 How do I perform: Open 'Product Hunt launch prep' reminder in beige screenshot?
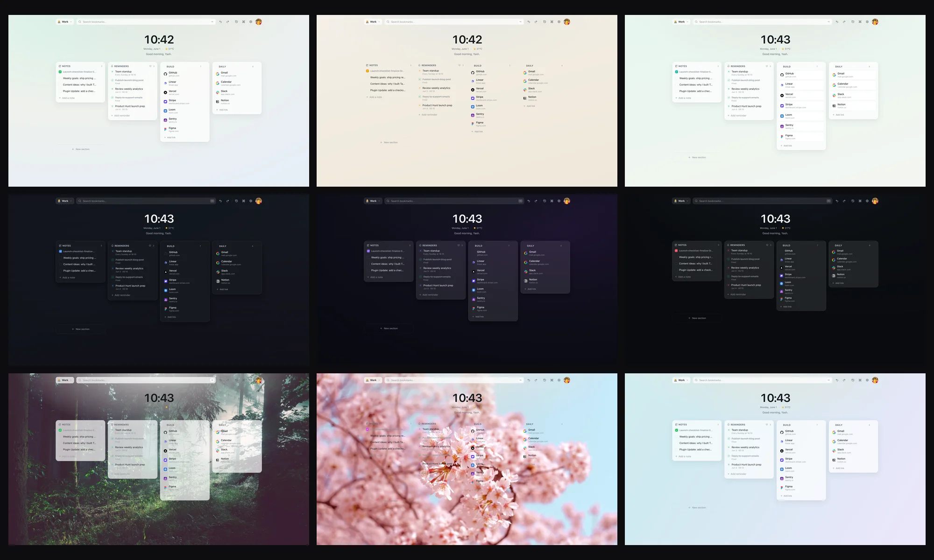pos(438,105)
